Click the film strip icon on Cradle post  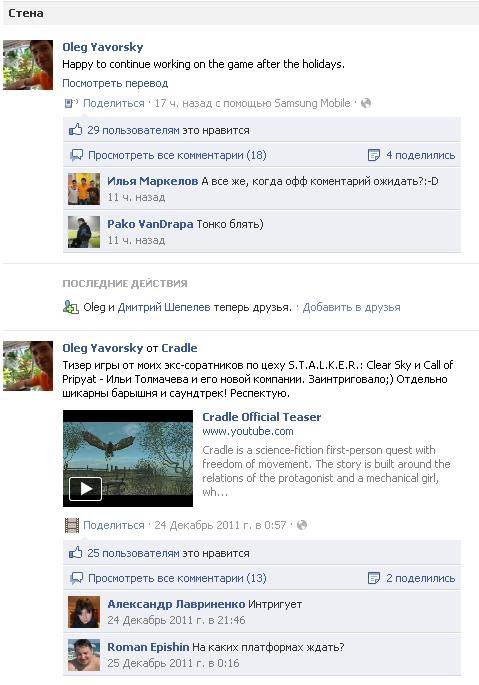[72, 525]
